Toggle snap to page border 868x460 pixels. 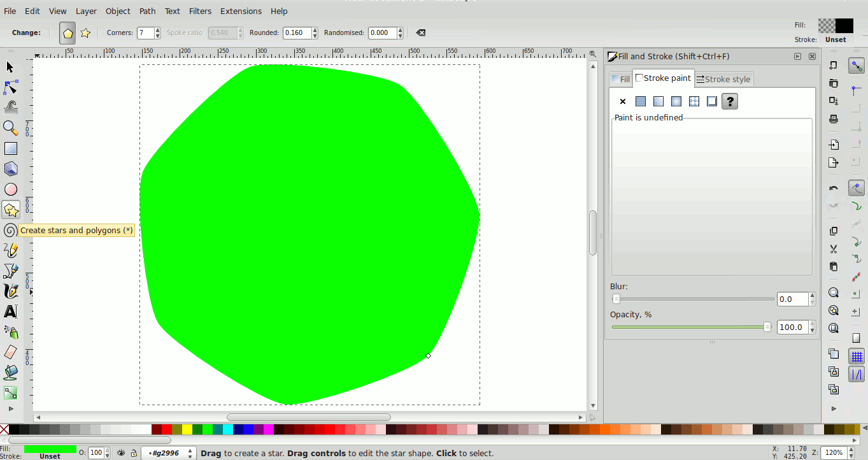[857, 338]
